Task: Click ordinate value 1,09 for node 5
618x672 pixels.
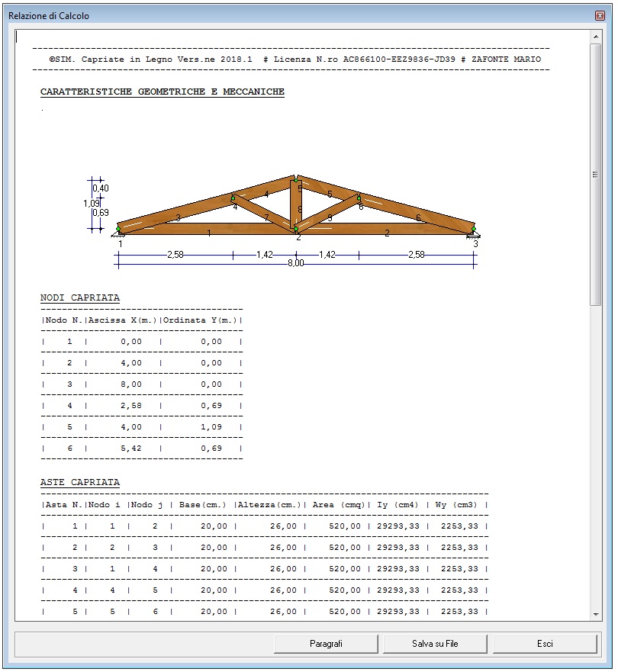Action: pyautogui.click(x=211, y=427)
